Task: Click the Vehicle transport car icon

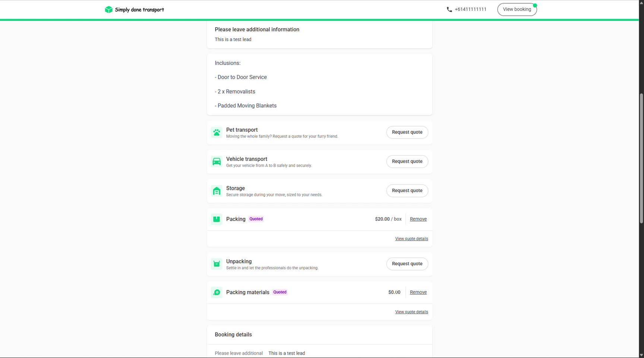Action: pos(217,161)
